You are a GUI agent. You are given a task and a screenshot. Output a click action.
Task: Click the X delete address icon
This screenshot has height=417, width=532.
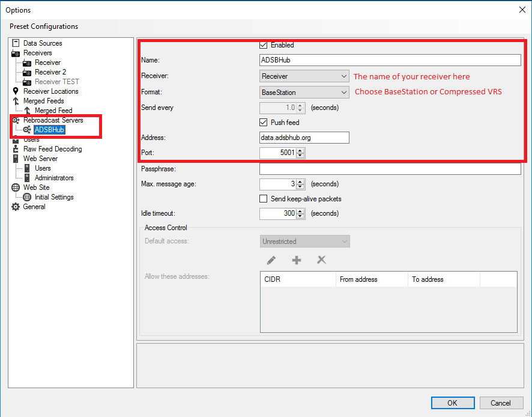click(321, 260)
